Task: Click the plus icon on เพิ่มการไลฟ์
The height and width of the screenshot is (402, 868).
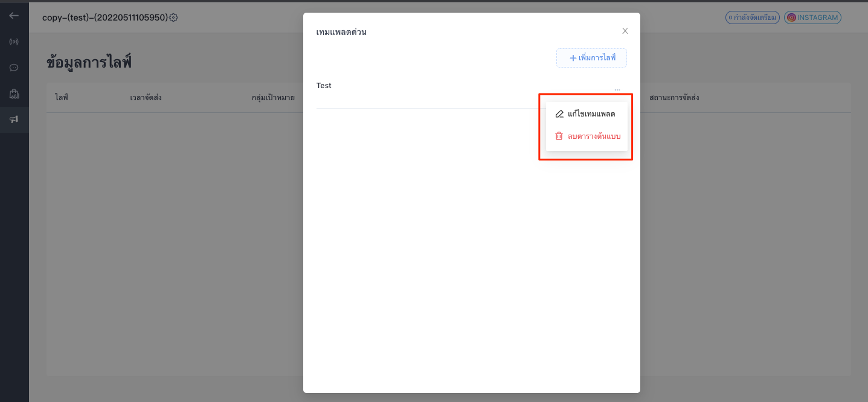Action: (573, 58)
